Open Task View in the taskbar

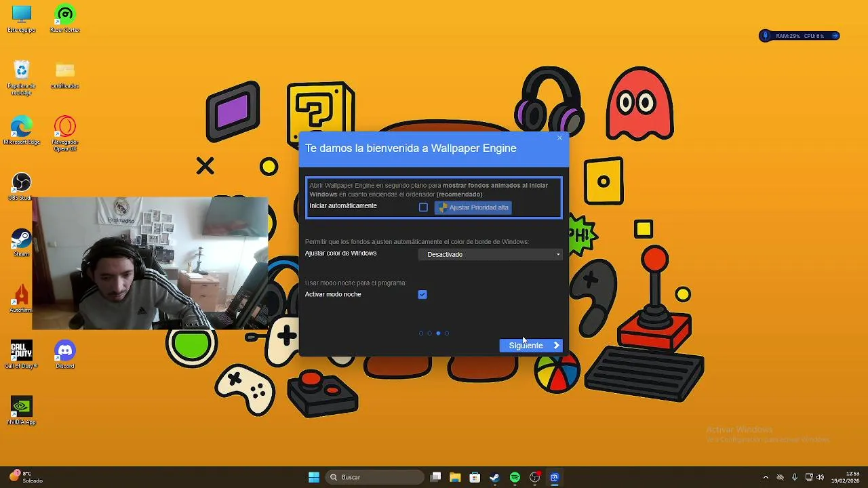pos(436,477)
